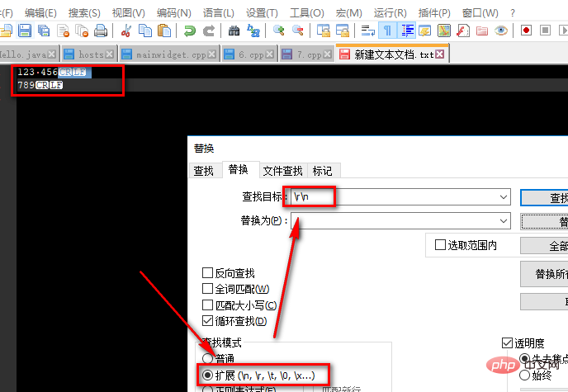
Task: Expand the 查找目标 dropdown list
Action: 503,197
